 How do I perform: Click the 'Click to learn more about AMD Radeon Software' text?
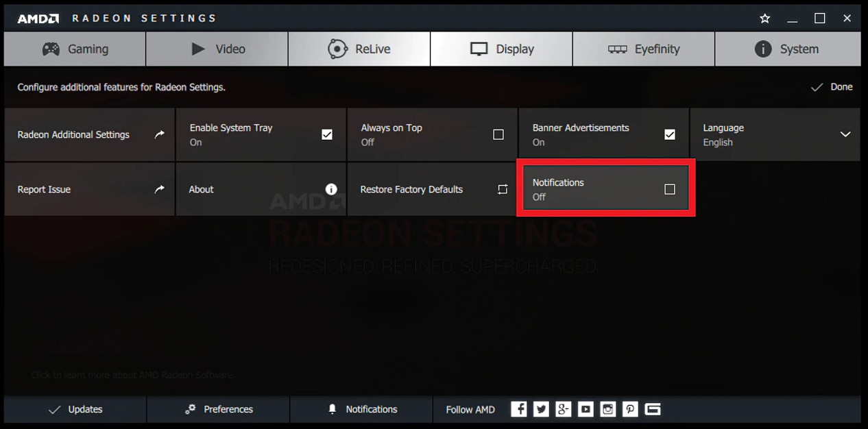(133, 375)
